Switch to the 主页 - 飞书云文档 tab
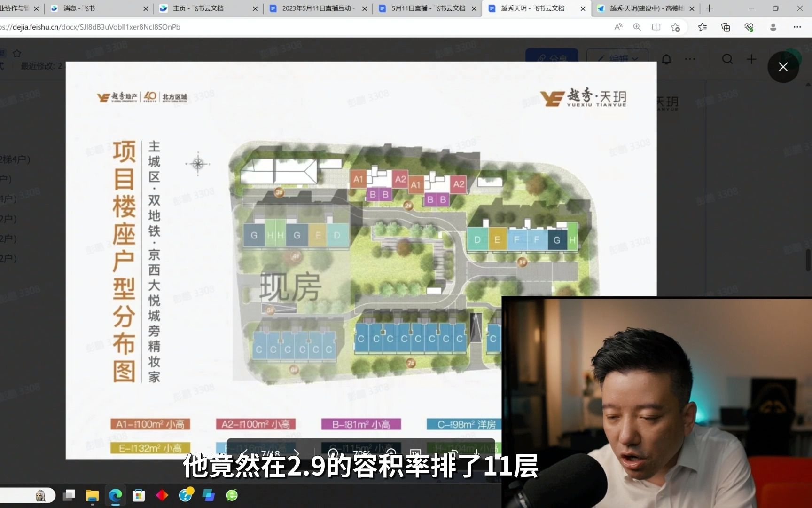The height and width of the screenshot is (508, 812). click(207, 8)
